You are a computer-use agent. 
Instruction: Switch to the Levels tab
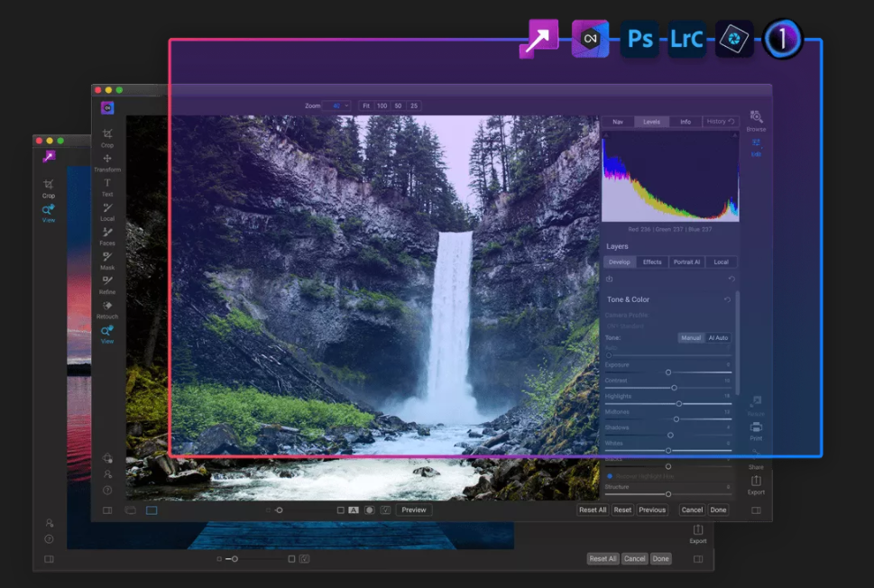click(651, 122)
